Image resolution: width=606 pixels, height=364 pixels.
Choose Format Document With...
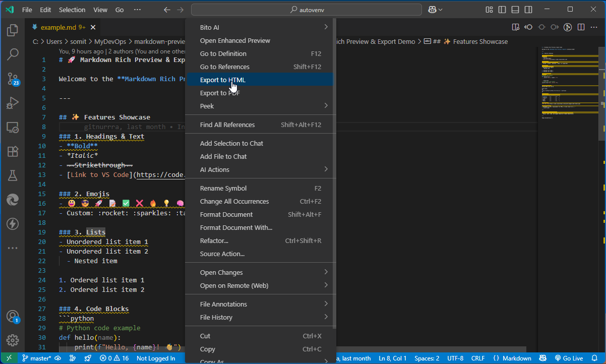coord(260,227)
